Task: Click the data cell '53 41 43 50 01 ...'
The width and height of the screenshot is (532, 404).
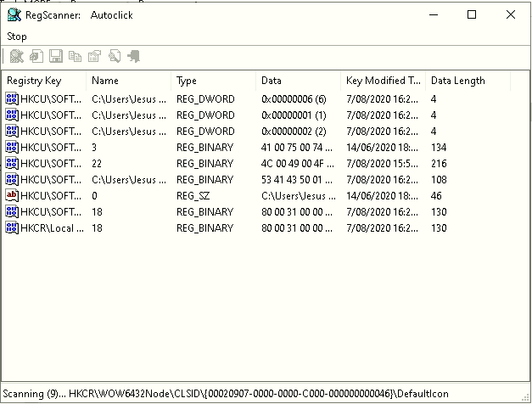Action: click(x=296, y=180)
